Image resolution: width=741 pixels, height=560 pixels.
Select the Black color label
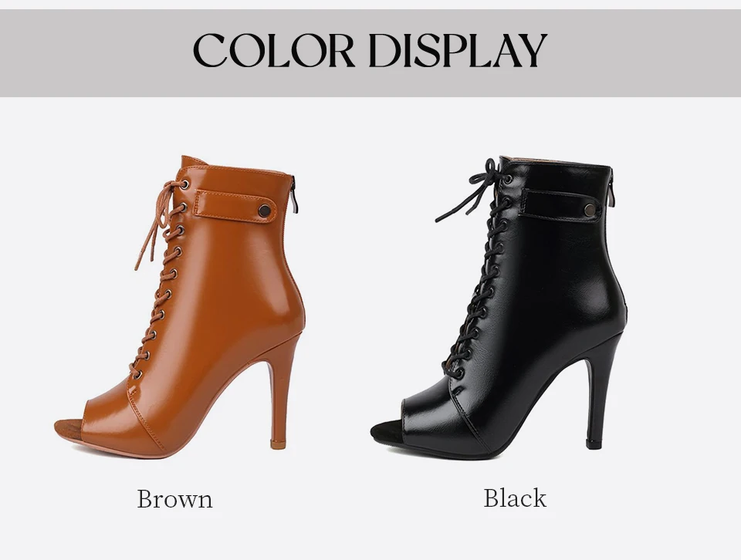[x=515, y=498]
